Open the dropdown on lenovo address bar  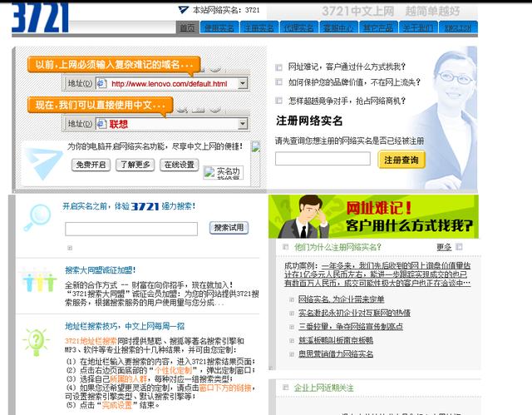(243, 84)
